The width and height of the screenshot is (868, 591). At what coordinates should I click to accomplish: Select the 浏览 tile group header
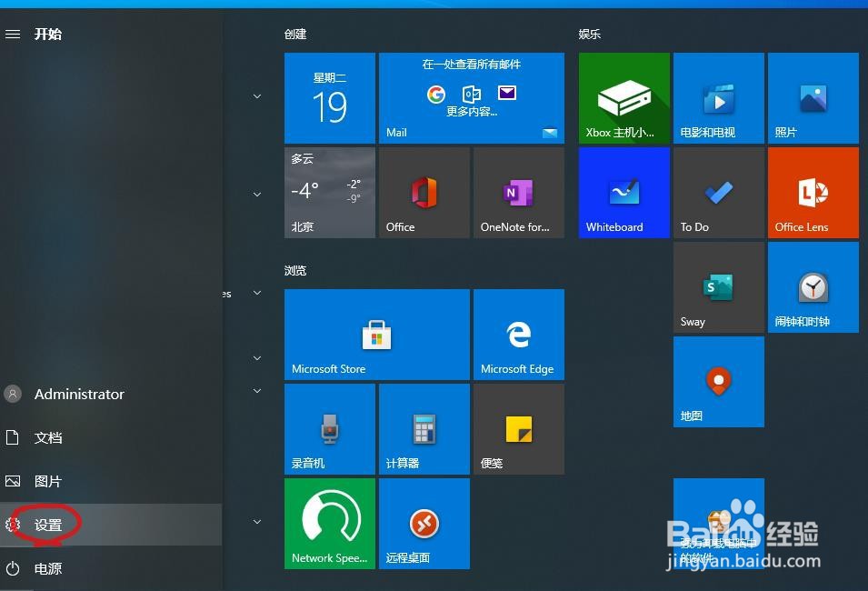[x=295, y=270]
